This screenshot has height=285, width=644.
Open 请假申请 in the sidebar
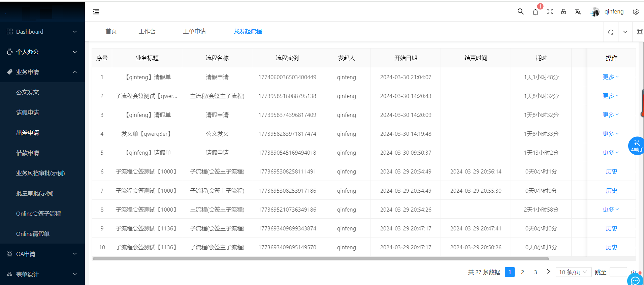[x=28, y=113]
